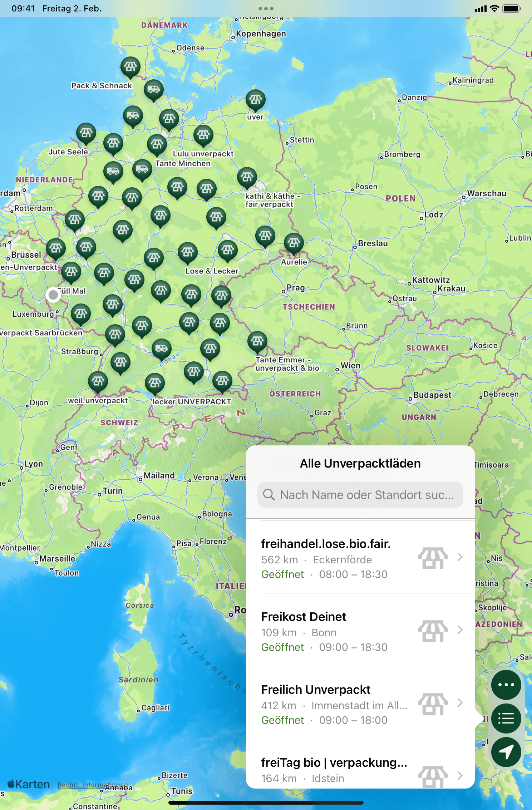Select the Pack & Schnack store pin

coord(130,67)
